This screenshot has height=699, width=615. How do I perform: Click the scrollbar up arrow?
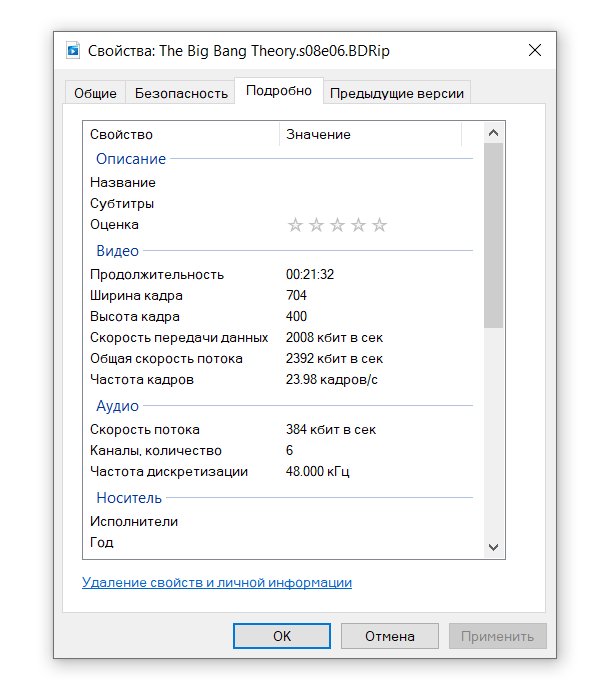[493, 133]
